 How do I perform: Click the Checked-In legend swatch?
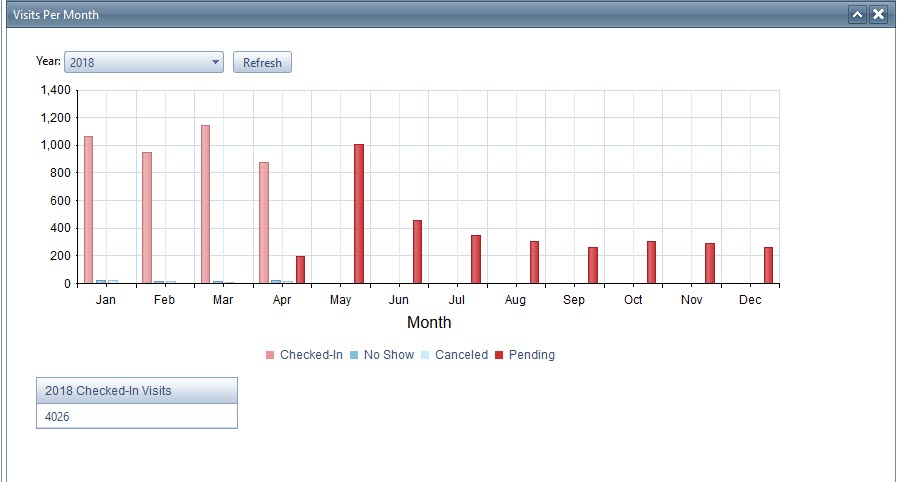tap(270, 355)
